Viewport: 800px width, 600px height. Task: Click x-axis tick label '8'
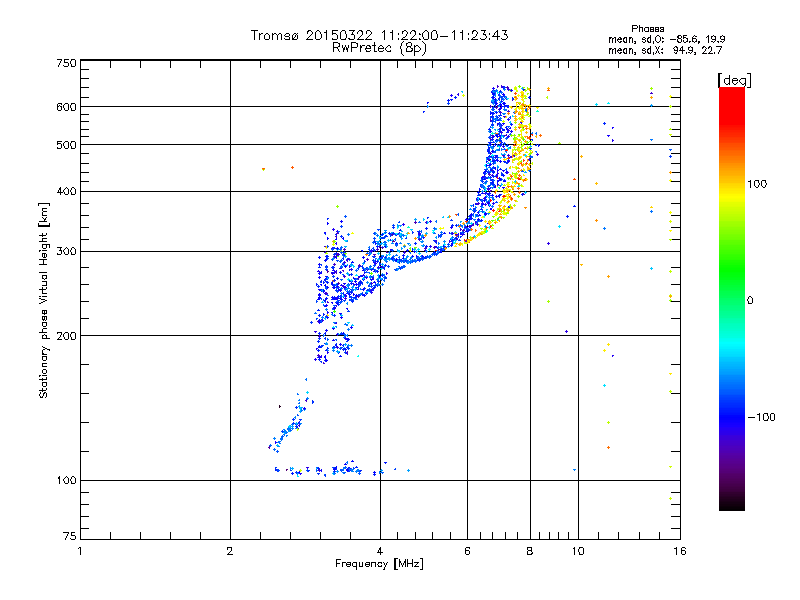coord(530,551)
